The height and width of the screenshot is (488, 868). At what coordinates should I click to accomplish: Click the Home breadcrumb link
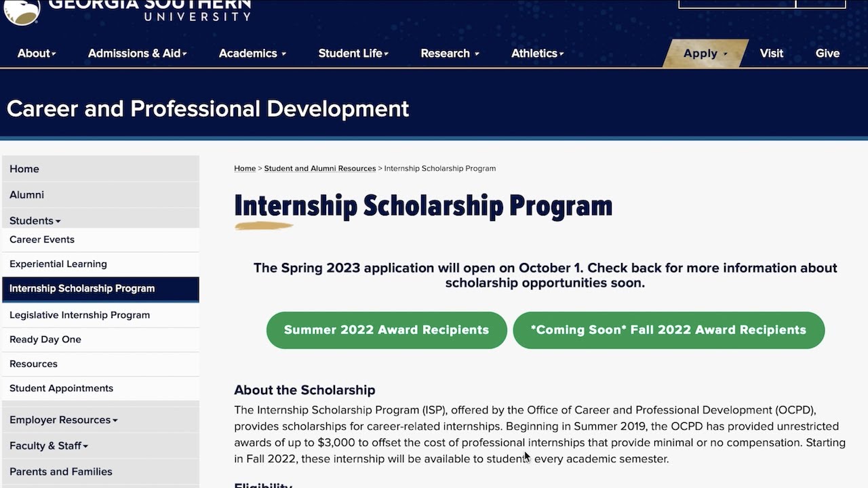[245, 168]
